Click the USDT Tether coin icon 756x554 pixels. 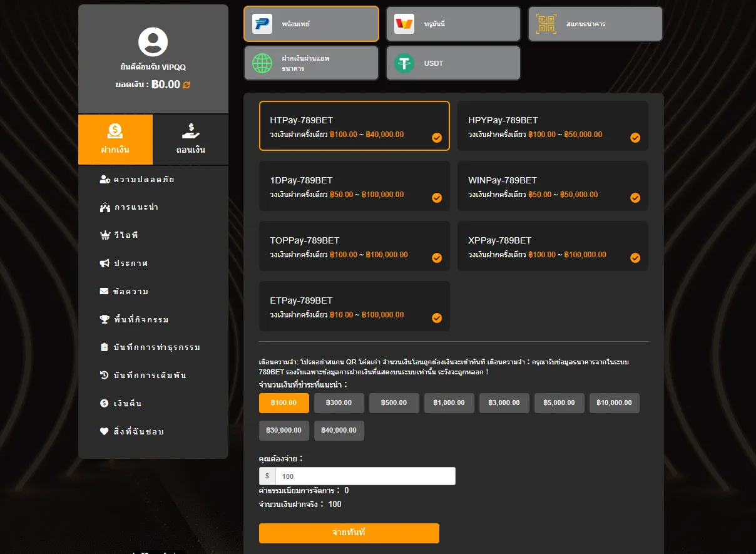point(404,63)
